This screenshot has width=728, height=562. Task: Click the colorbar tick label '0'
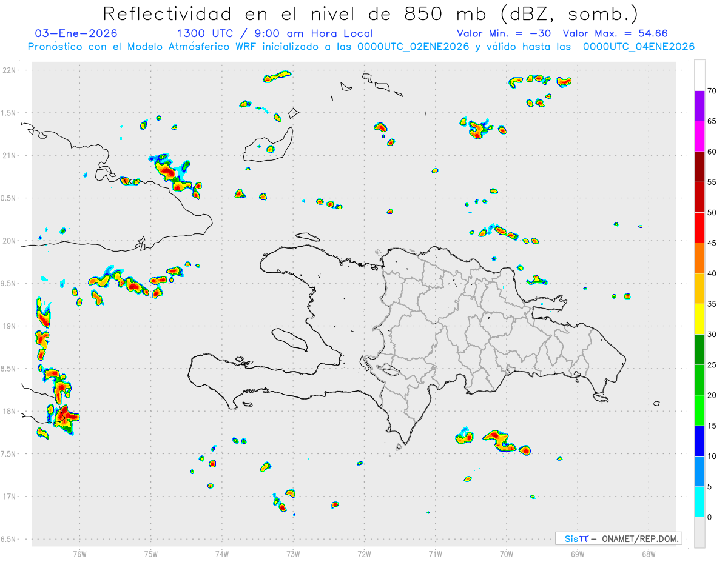709,517
